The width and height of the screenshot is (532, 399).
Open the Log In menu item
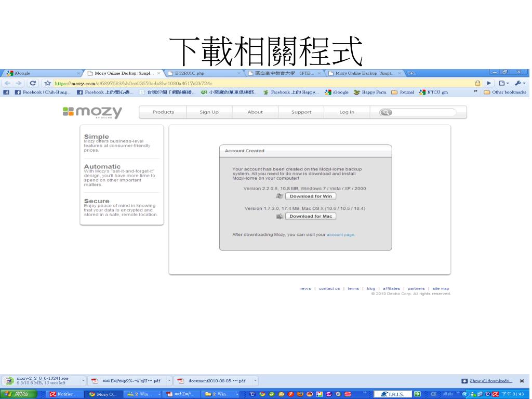click(x=347, y=112)
